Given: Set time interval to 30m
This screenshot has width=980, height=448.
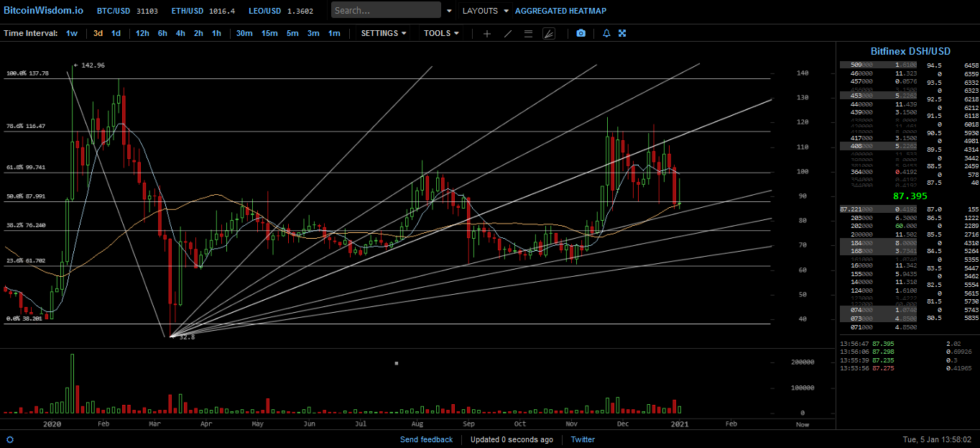Looking at the screenshot, I should (244, 33).
